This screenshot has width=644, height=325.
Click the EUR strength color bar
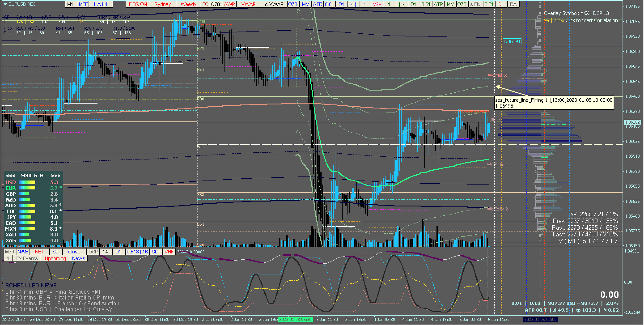[27, 188]
